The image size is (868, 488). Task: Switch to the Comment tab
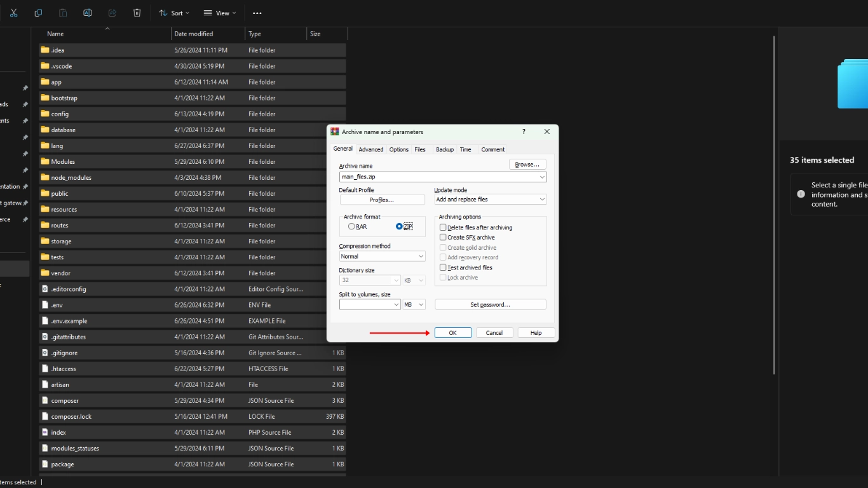coord(493,149)
